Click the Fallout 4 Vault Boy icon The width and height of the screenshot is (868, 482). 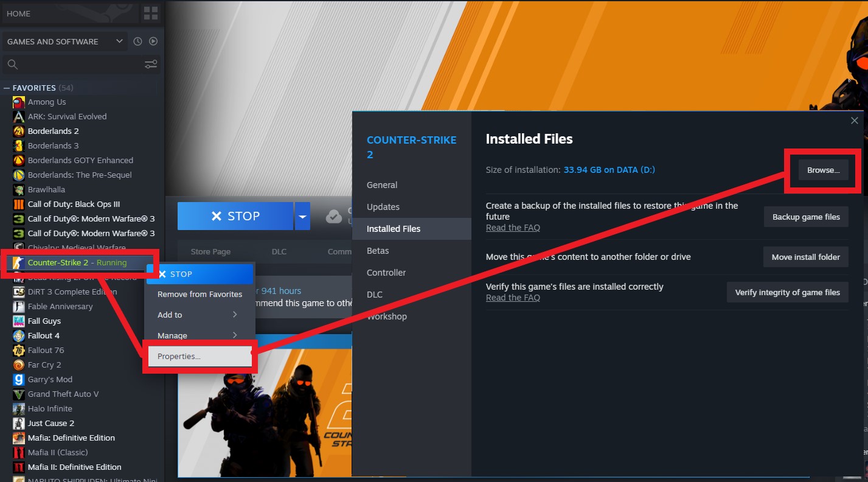[18, 336]
